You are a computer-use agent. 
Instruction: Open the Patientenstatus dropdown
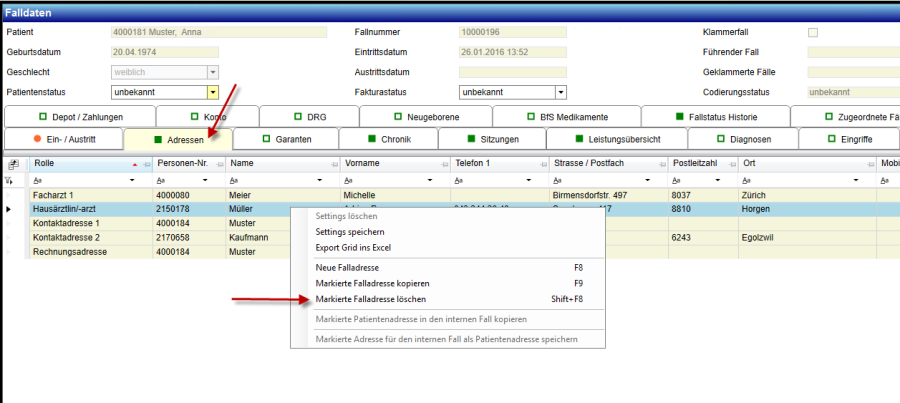click(212, 92)
